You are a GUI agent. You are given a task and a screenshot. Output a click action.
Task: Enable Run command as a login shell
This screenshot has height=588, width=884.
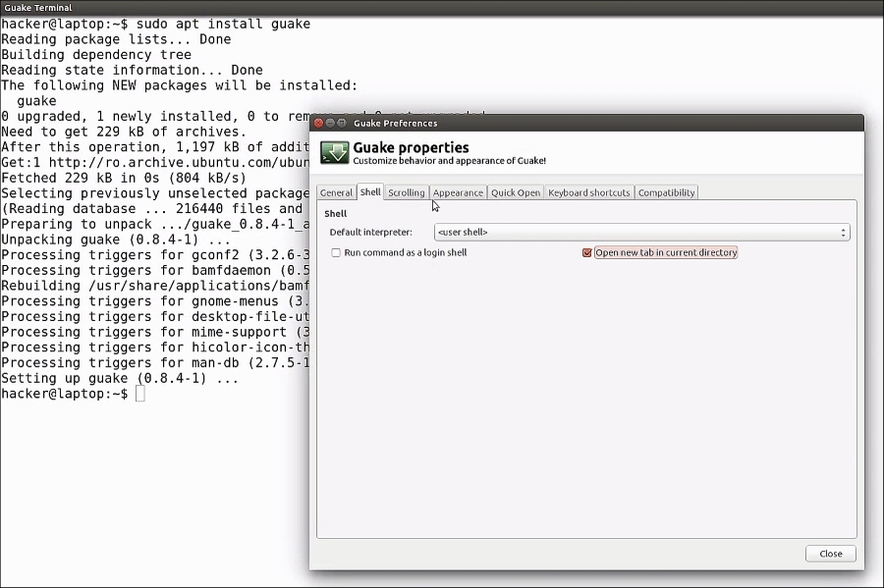click(336, 253)
